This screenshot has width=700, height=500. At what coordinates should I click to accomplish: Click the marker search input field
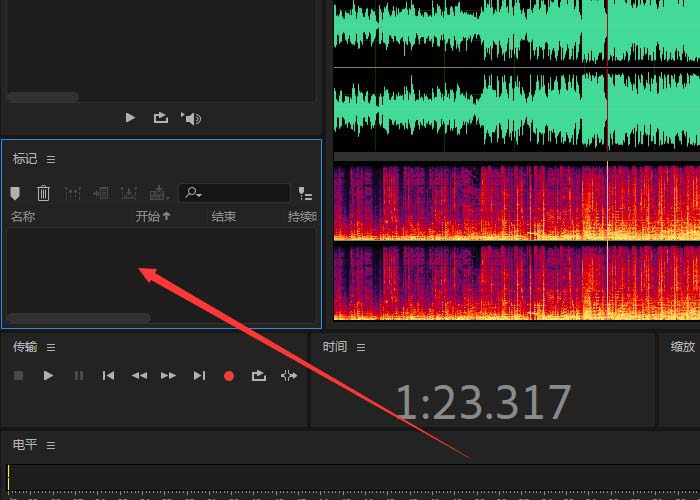pyautogui.click(x=240, y=193)
